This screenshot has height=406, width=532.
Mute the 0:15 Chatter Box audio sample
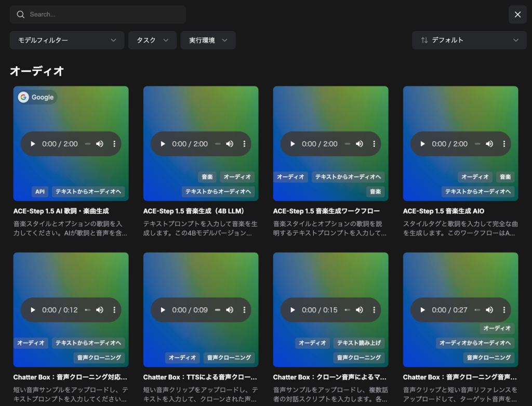pyautogui.click(x=360, y=310)
